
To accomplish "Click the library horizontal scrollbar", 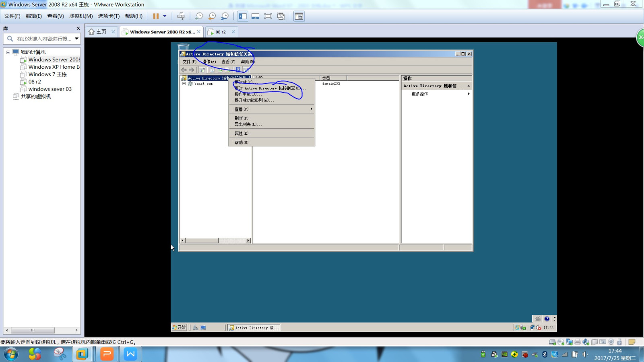I will tap(33, 330).
